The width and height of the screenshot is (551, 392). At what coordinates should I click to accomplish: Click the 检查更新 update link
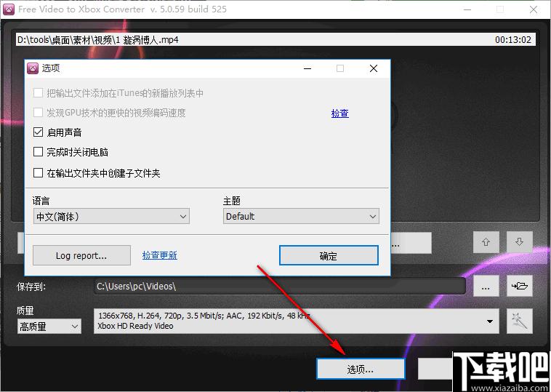[159, 255]
